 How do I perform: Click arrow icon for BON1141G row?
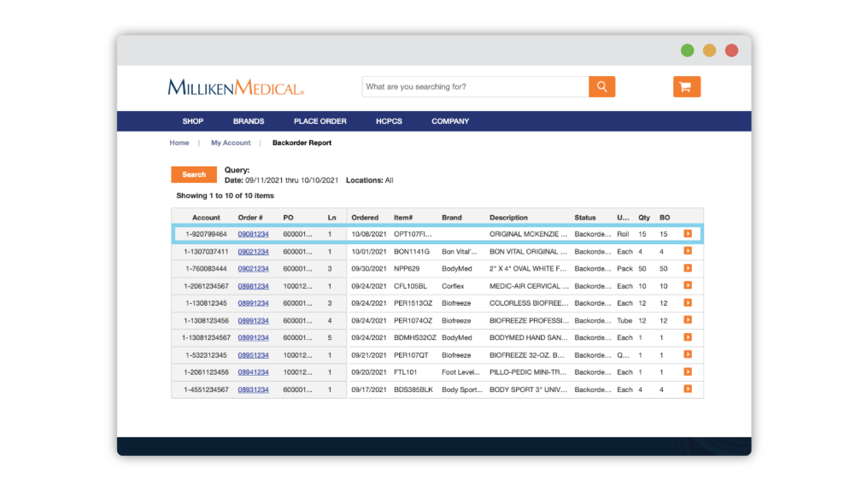click(688, 251)
